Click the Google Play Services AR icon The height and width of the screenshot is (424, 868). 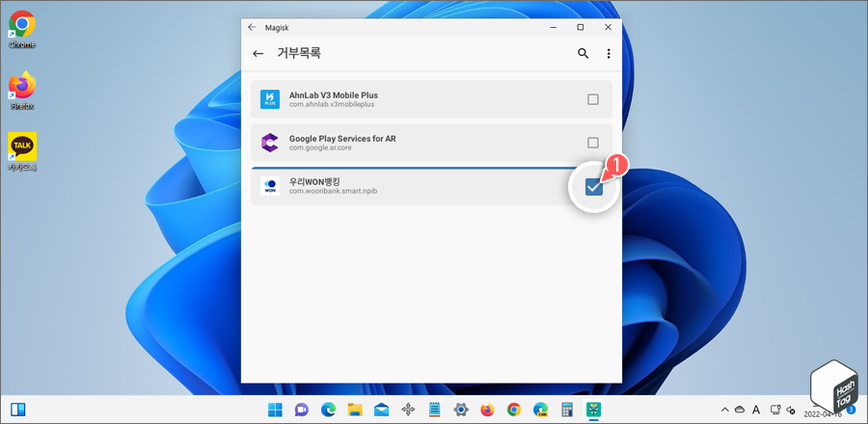[270, 143]
